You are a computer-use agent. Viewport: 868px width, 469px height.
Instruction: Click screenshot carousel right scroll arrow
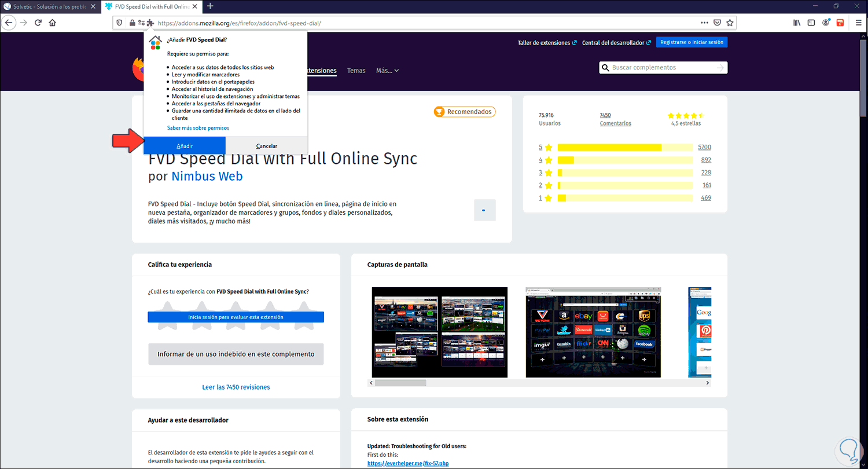point(708,383)
